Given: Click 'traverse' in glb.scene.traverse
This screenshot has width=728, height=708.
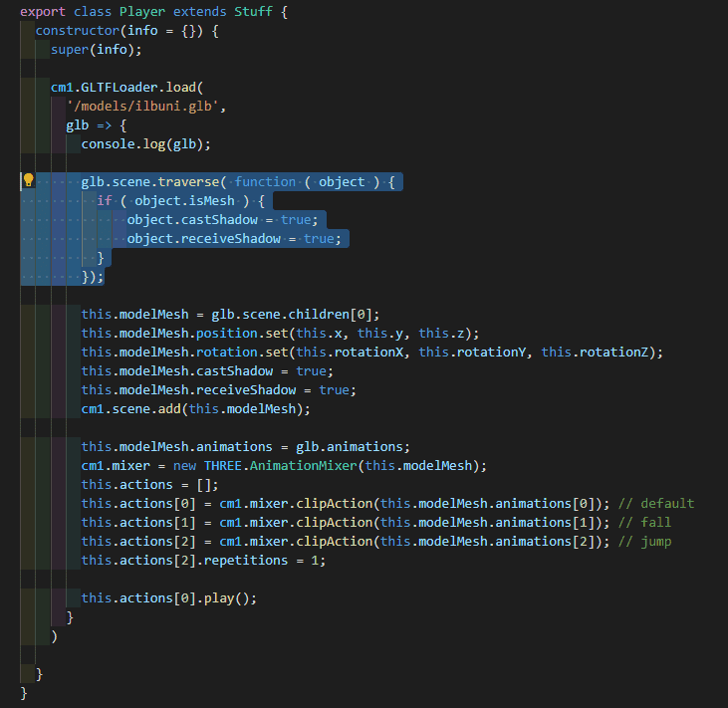Looking at the screenshot, I should pos(188,182).
